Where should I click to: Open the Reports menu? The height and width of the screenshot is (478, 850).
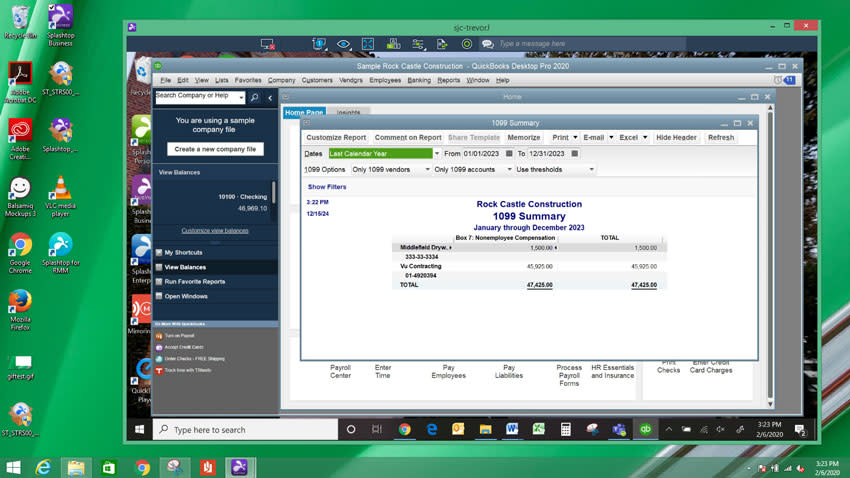[x=448, y=80]
